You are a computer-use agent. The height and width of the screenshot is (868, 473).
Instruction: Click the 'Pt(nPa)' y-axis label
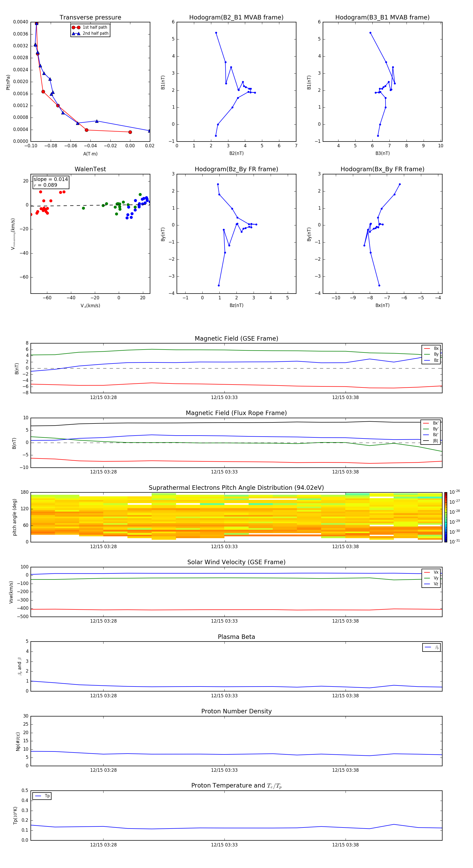pos(8,82)
